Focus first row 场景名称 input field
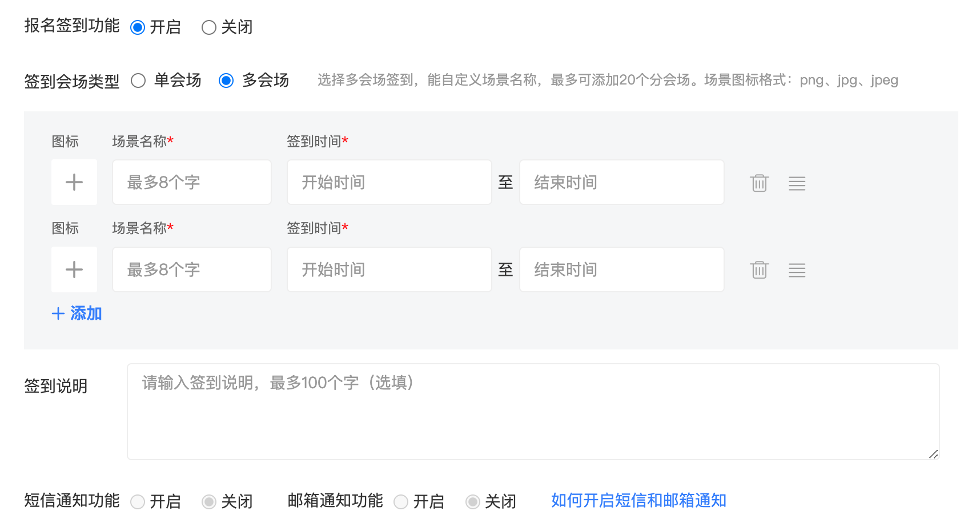Image resolution: width=980 pixels, height=531 pixels. 191,182
